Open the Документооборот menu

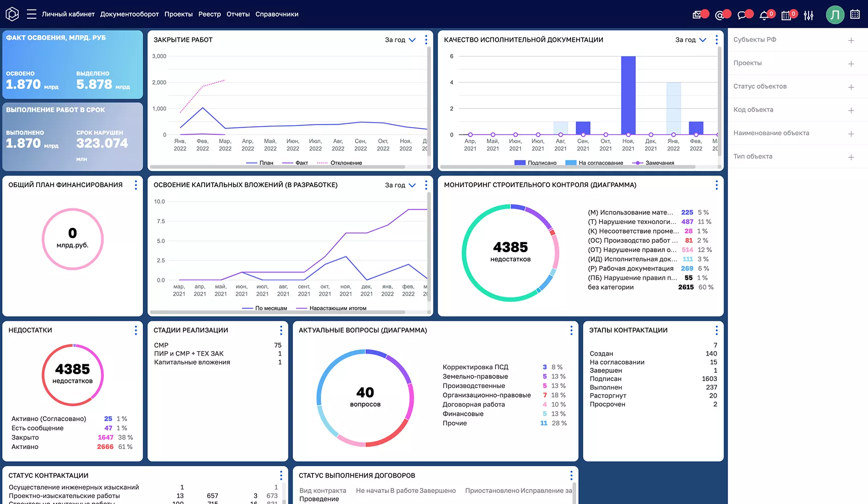129,14
